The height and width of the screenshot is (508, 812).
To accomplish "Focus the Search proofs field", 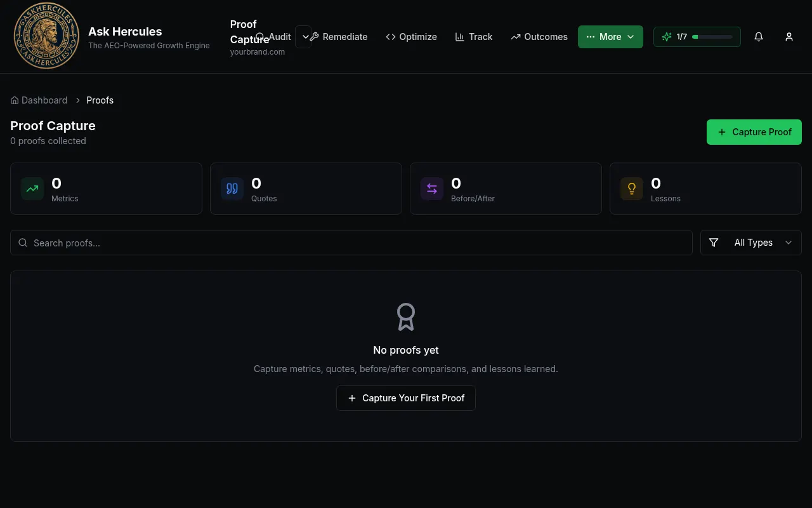I will pyautogui.click(x=351, y=243).
